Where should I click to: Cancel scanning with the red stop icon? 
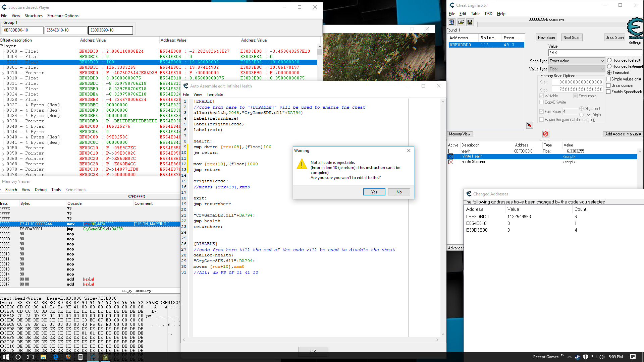[546, 134]
